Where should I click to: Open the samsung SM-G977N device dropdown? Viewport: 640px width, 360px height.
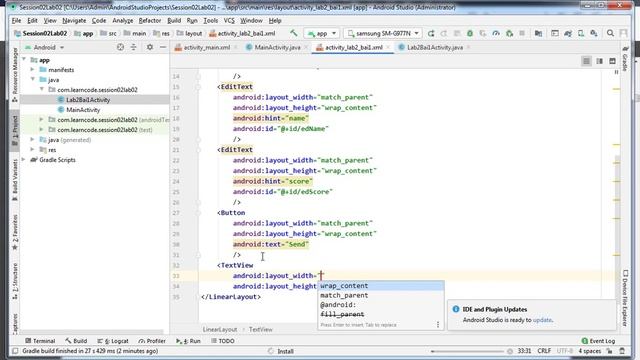(383, 33)
